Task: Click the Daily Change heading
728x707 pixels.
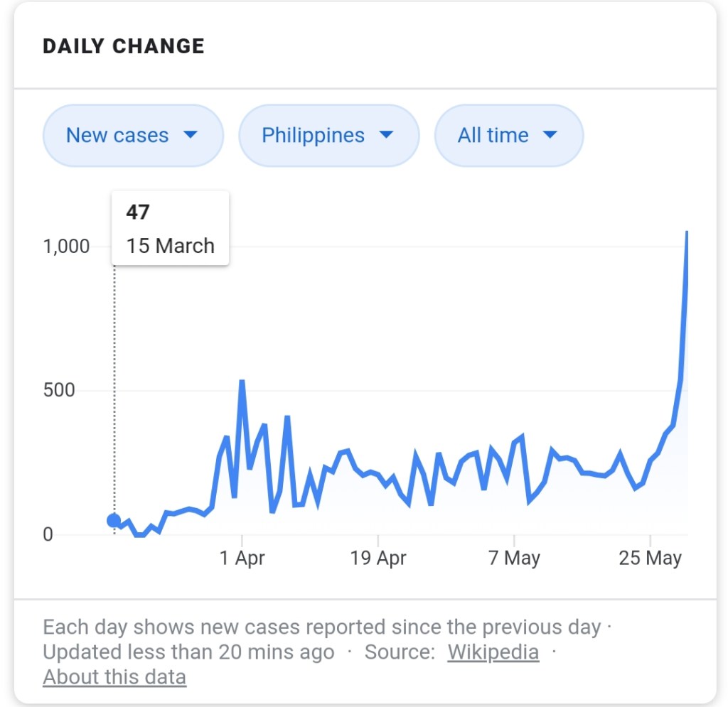Action: 124,47
